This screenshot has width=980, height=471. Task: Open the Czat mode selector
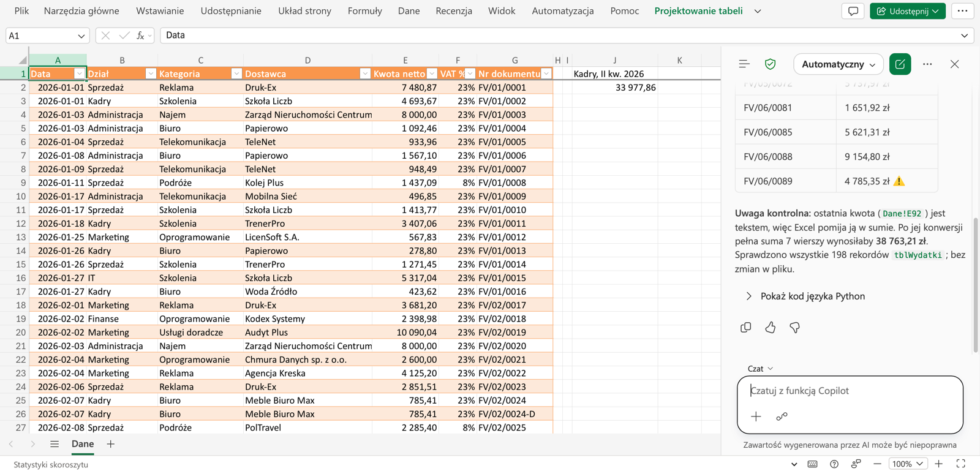click(760, 369)
